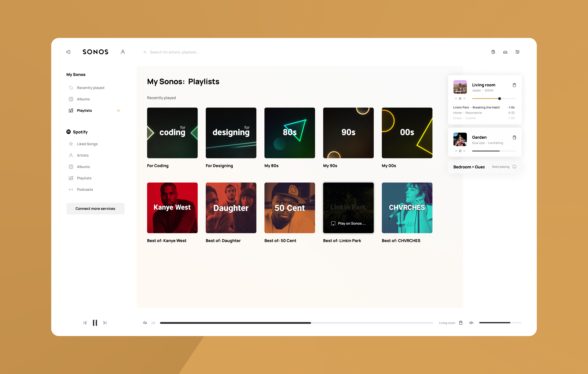Click Start playing for Bedroom + Guest

(x=501, y=167)
